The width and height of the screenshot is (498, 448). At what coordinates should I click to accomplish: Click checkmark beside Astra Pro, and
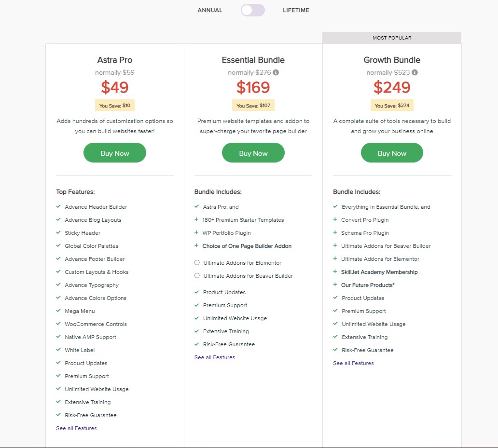point(196,206)
